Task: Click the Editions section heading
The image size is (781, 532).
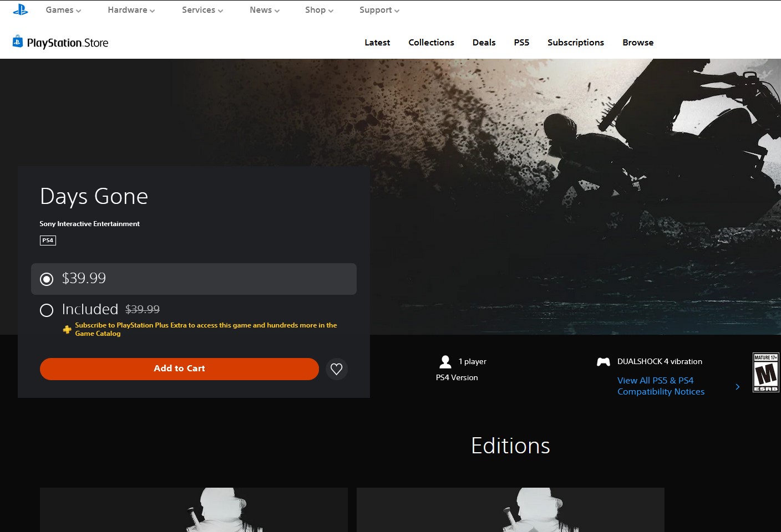Action: [x=510, y=446]
